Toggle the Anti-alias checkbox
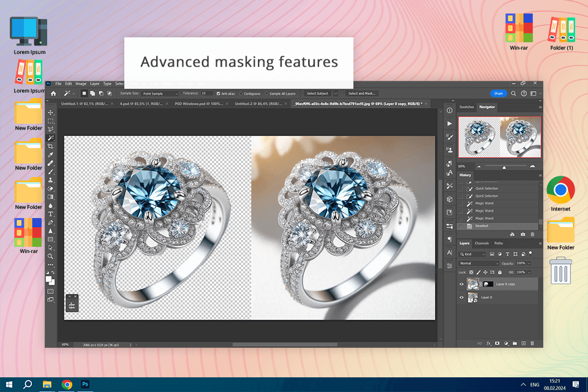 (x=218, y=93)
